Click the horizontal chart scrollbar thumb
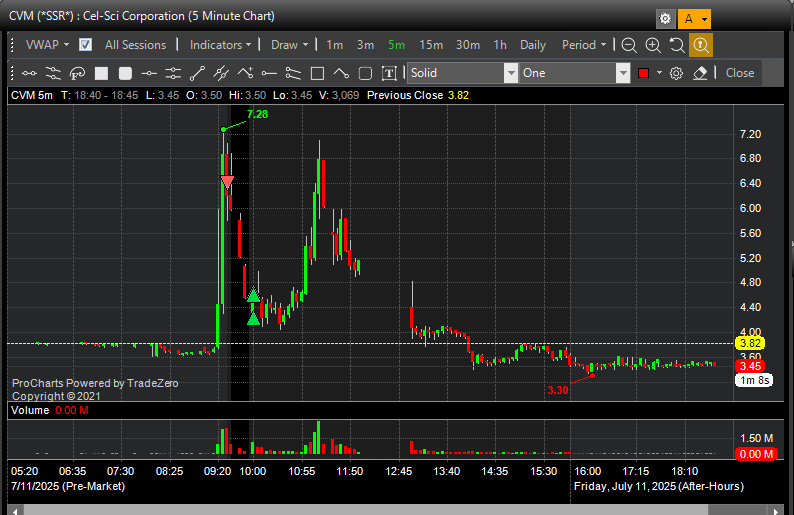794x515 pixels. (366, 509)
